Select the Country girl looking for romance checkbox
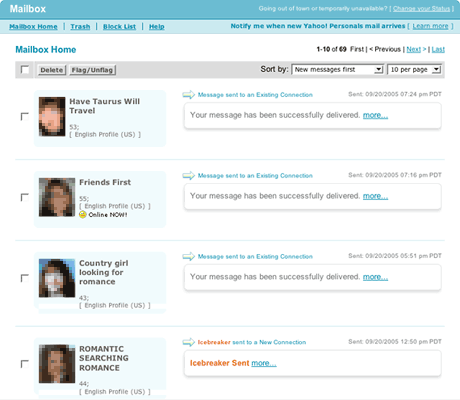 [x=25, y=278]
